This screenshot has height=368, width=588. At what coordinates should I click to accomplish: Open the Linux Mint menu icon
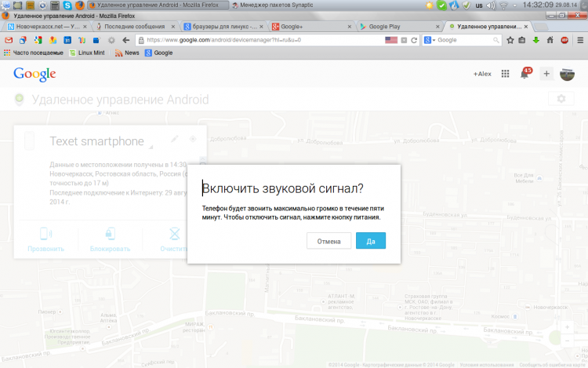[5, 5]
